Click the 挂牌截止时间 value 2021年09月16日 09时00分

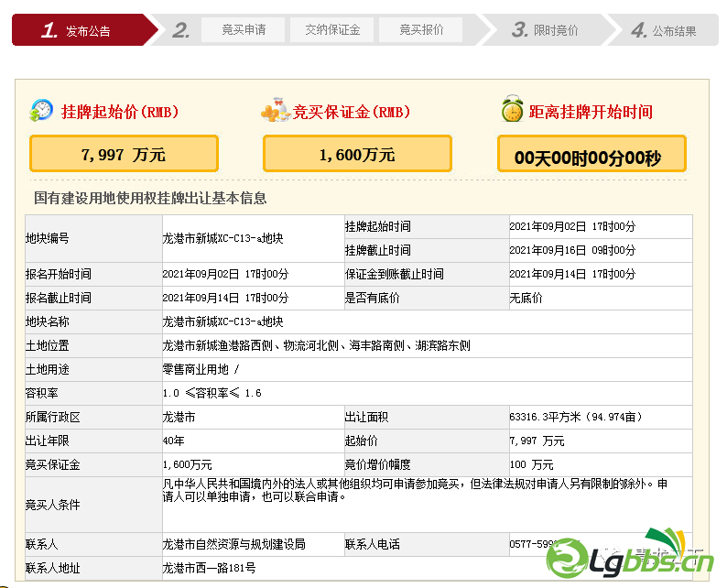coord(572,250)
